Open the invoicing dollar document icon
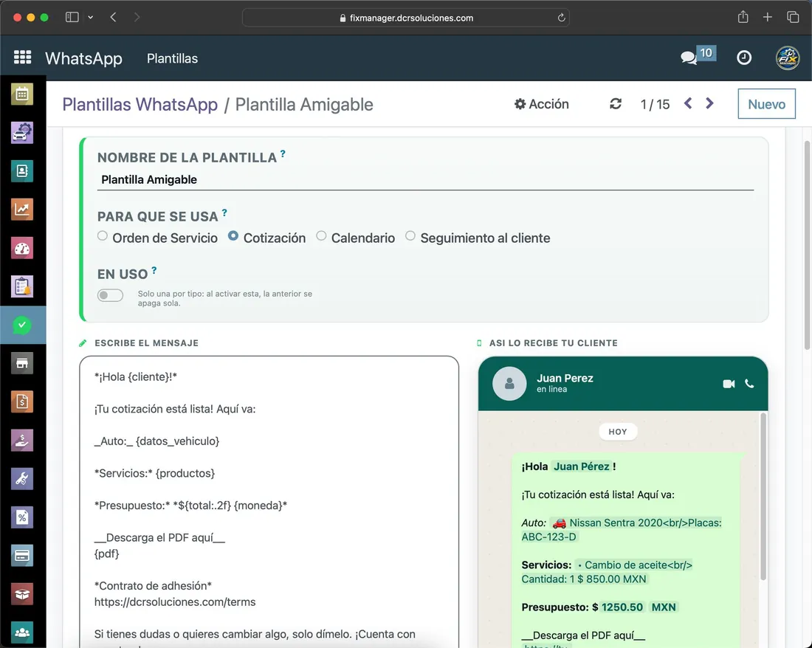Viewport: 812px width, 648px height. click(x=21, y=401)
